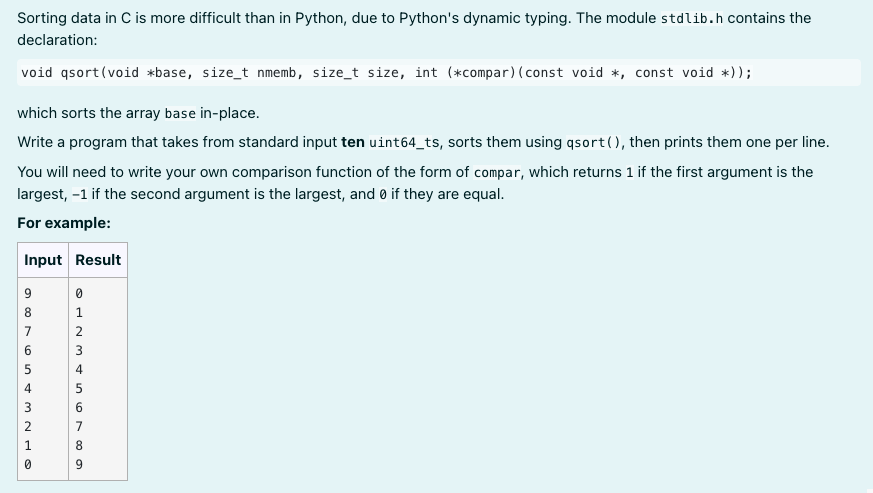
Task: Click the "For example:" heading
Action: tap(64, 223)
